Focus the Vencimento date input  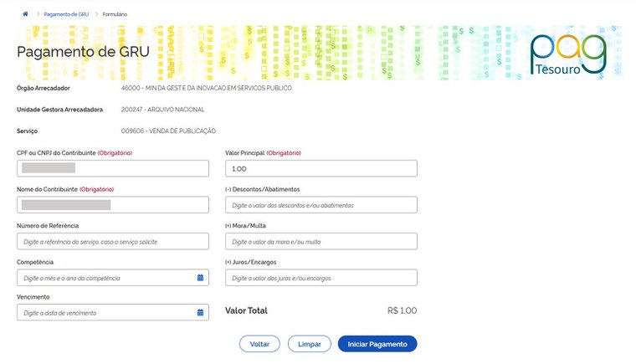click(105, 313)
